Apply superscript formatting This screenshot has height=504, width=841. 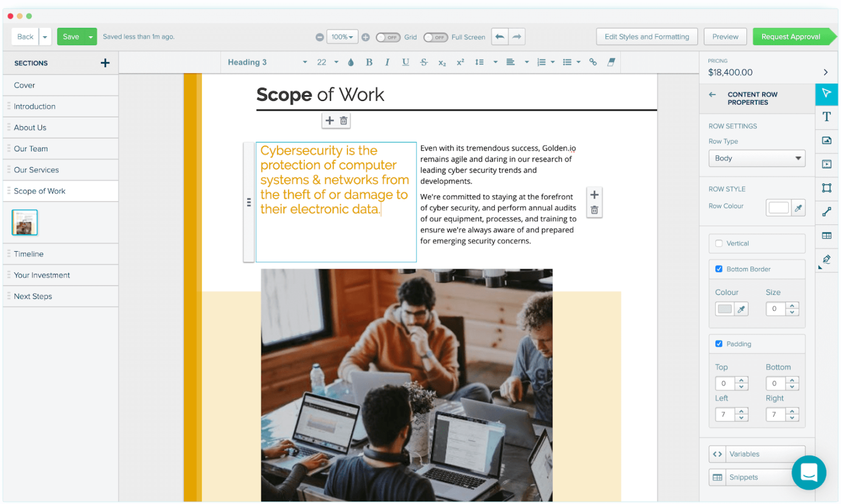[459, 62]
